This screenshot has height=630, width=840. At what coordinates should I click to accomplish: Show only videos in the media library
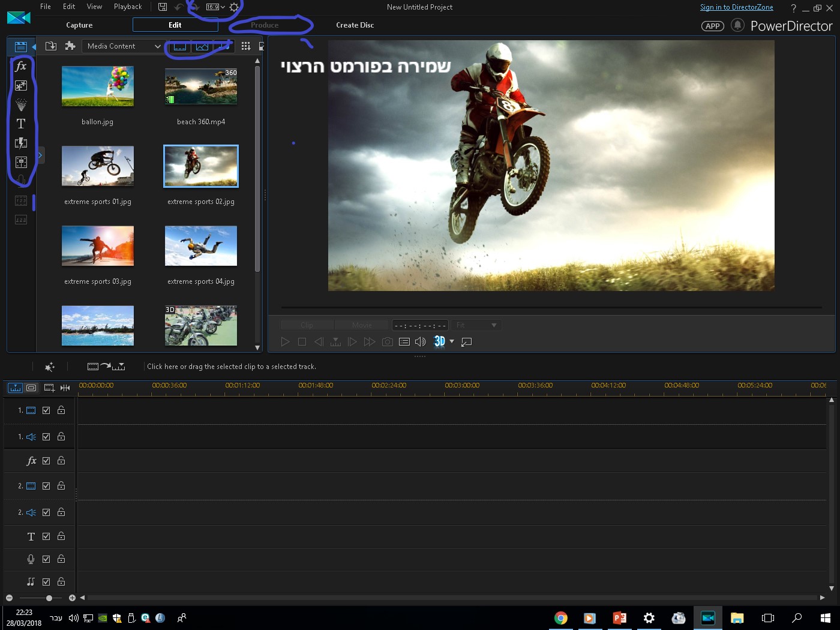tap(180, 46)
